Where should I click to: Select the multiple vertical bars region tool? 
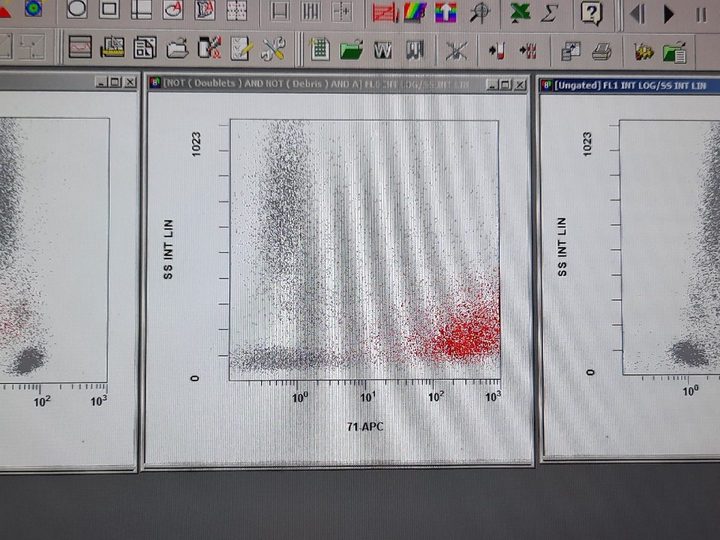[311, 11]
